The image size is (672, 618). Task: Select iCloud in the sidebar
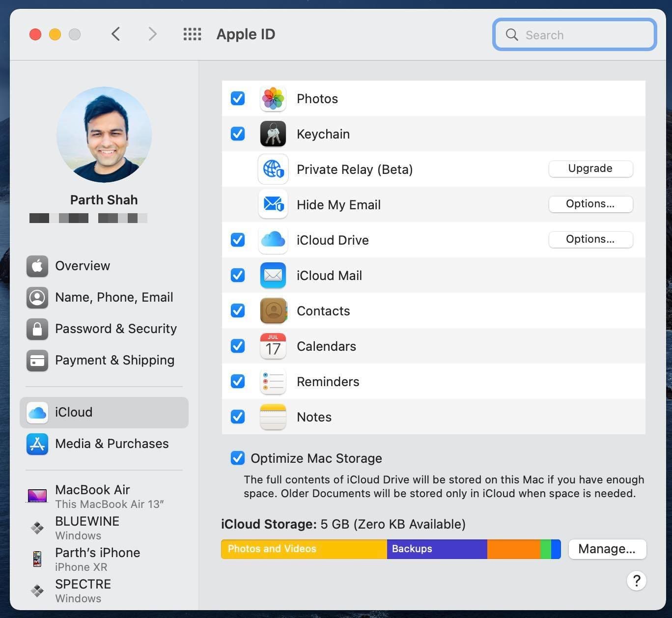click(104, 412)
